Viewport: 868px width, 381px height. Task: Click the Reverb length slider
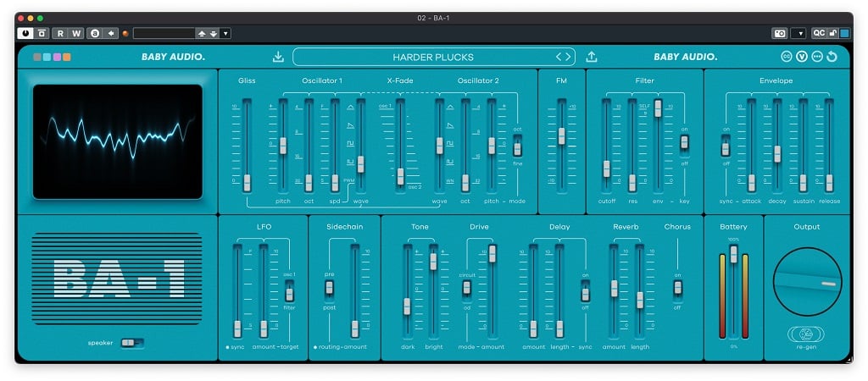coord(640,300)
